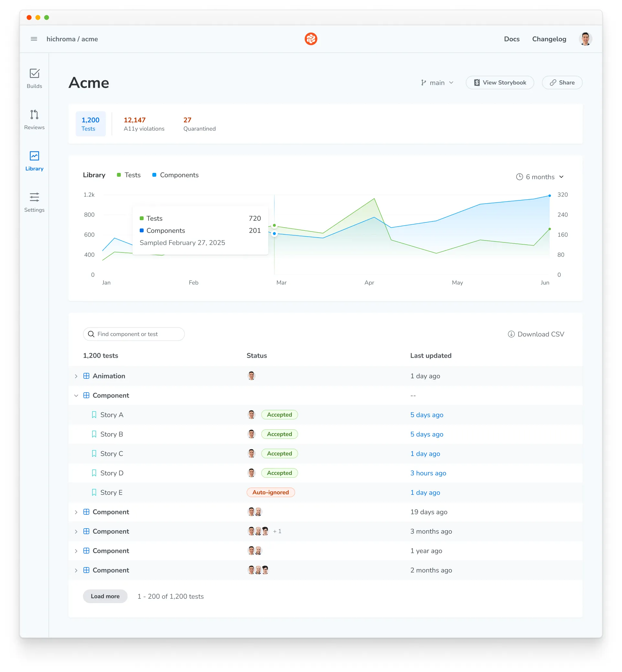Click the clock icon beside 6 months

(519, 177)
